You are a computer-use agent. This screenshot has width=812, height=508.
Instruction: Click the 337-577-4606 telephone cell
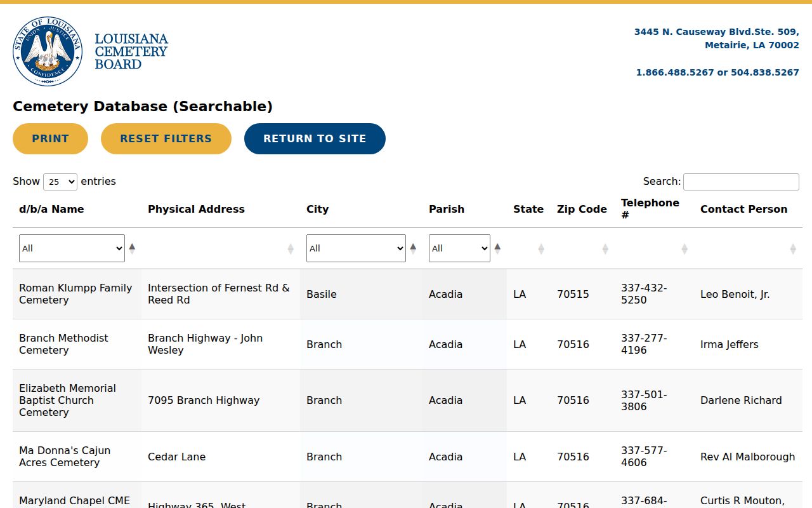click(x=654, y=457)
